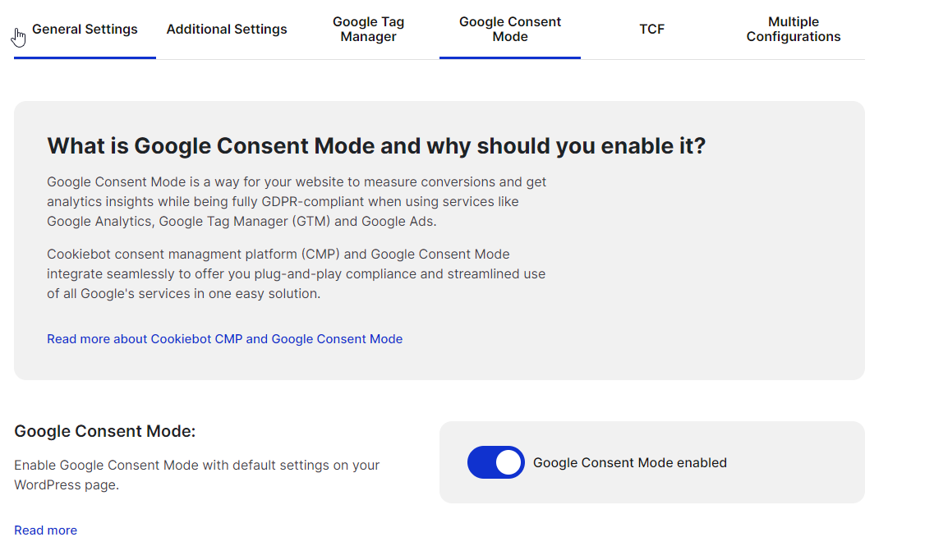Click the Enable Google Consent Mode description text
Viewport: 934px width, 560px height.
[x=196, y=475]
